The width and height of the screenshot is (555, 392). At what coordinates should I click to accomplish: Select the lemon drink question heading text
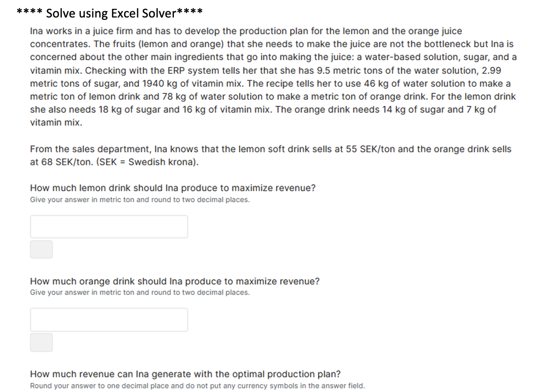point(173,188)
